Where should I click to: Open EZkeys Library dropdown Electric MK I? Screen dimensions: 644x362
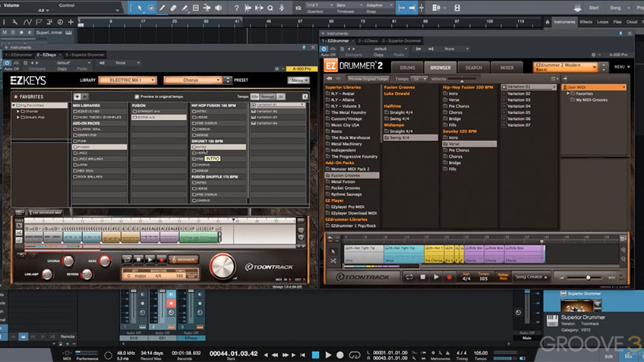[128, 80]
